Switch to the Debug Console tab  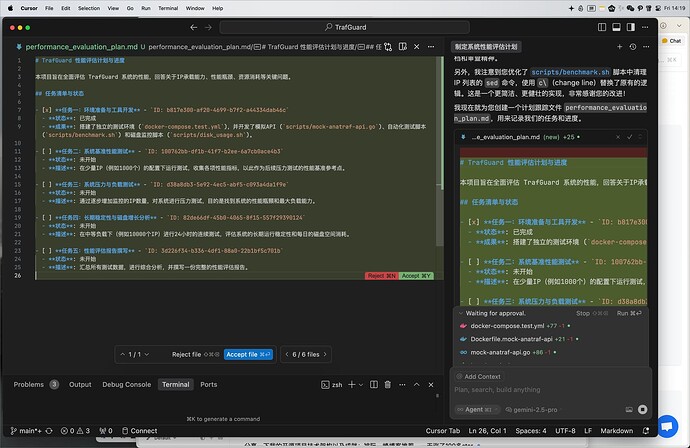127,385
